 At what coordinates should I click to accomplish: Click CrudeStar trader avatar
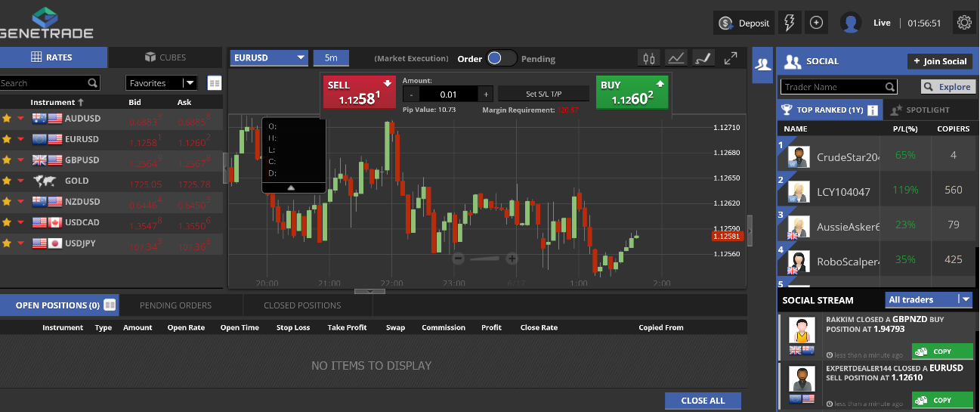[799, 156]
